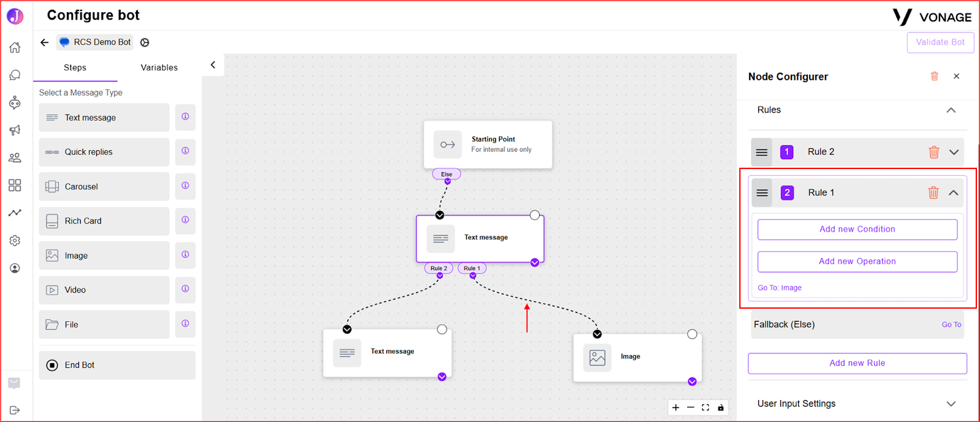Show info for Carousel message type
The height and width of the screenshot is (422, 980).
pos(185,186)
